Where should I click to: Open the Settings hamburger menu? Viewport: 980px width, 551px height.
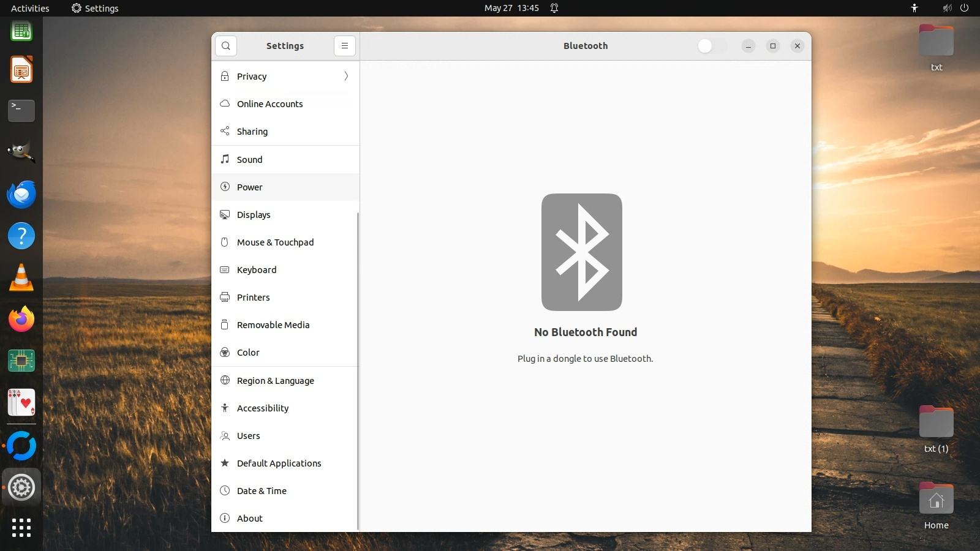[x=345, y=46]
